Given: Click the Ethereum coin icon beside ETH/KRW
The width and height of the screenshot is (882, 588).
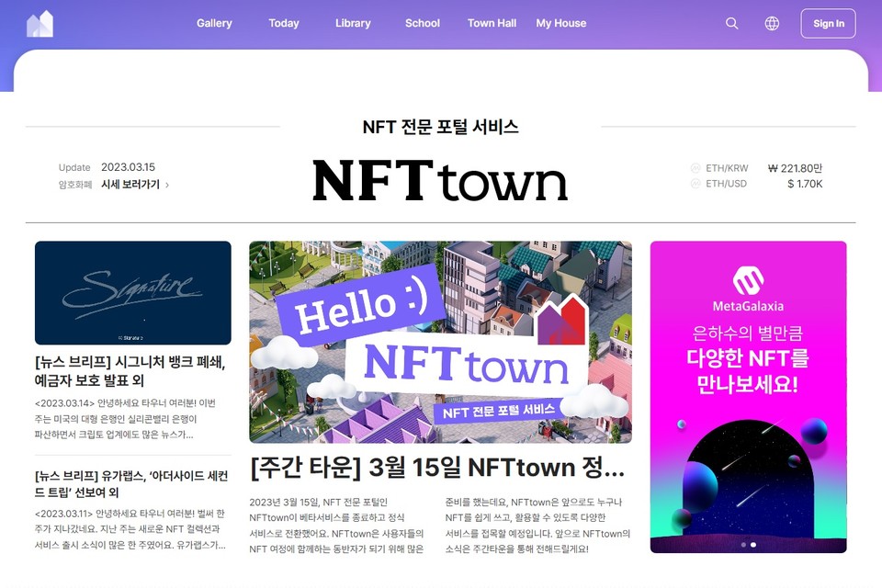Looking at the screenshot, I should [x=695, y=168].
